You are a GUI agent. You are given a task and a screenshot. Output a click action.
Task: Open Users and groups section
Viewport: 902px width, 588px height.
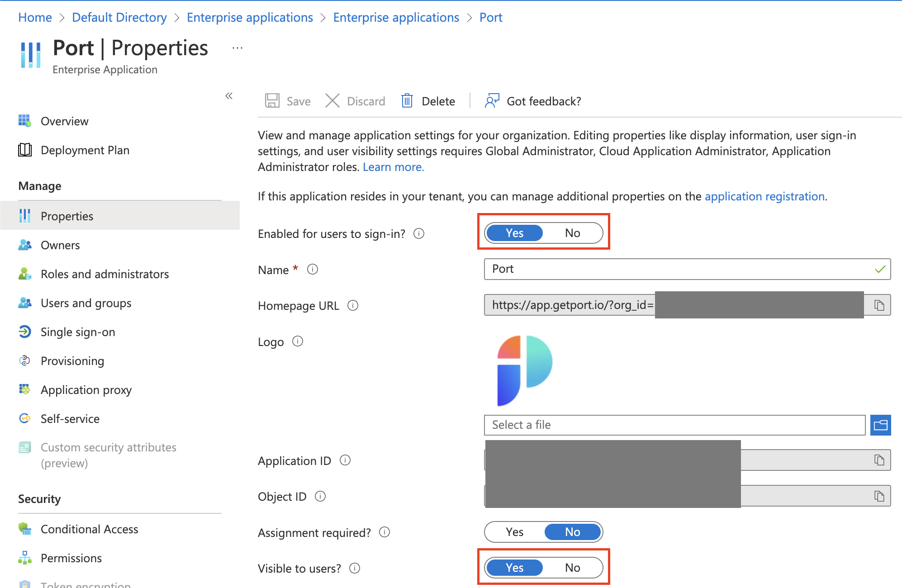[86, 303]
